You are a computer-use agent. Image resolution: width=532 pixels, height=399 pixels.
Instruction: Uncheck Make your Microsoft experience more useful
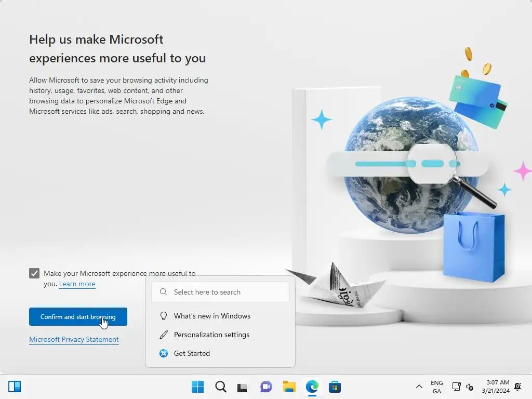click(34, 273)
